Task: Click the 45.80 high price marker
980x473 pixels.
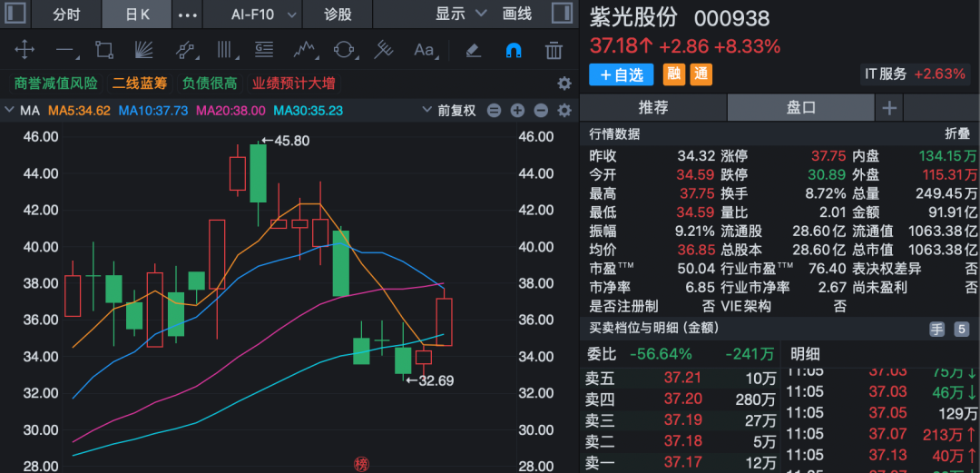Action: click(285, 142)
